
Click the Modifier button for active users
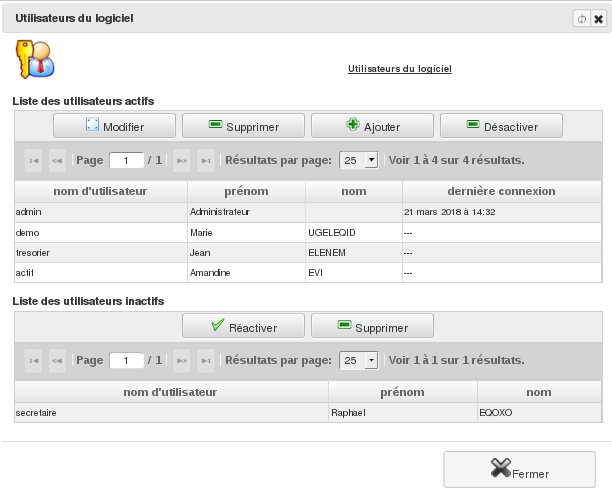coord(114,126)
